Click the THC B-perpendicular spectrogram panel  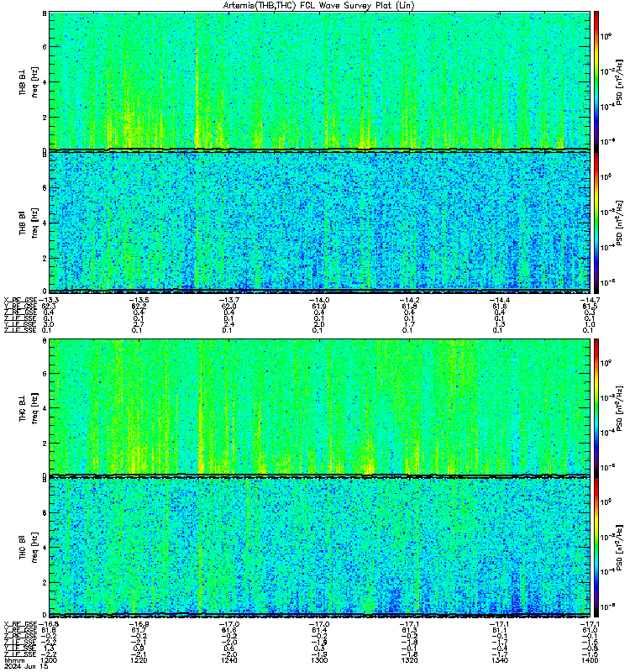tap(320, 407)
